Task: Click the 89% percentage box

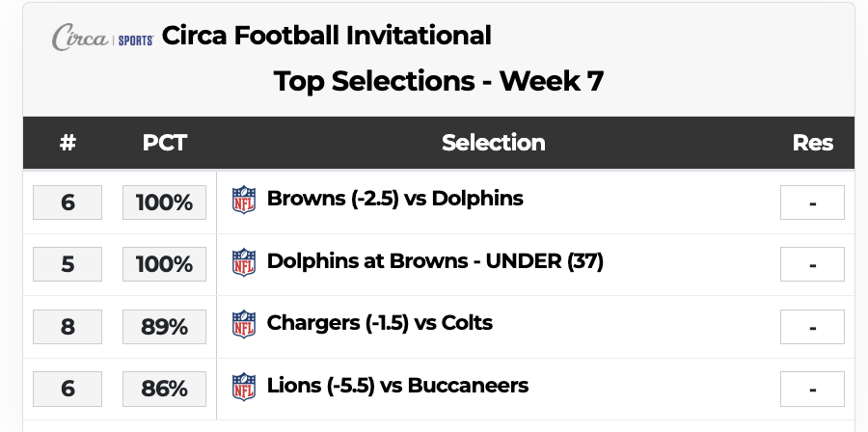Action: coord(164,327)
